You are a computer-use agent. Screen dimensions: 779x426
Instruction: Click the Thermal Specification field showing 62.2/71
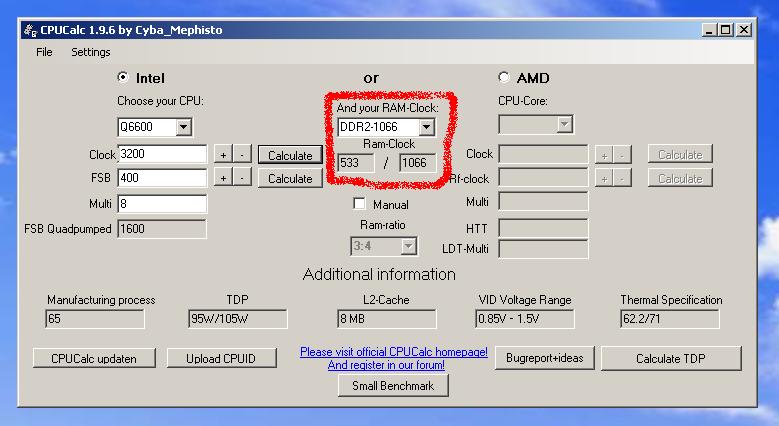tap(670, 319)
